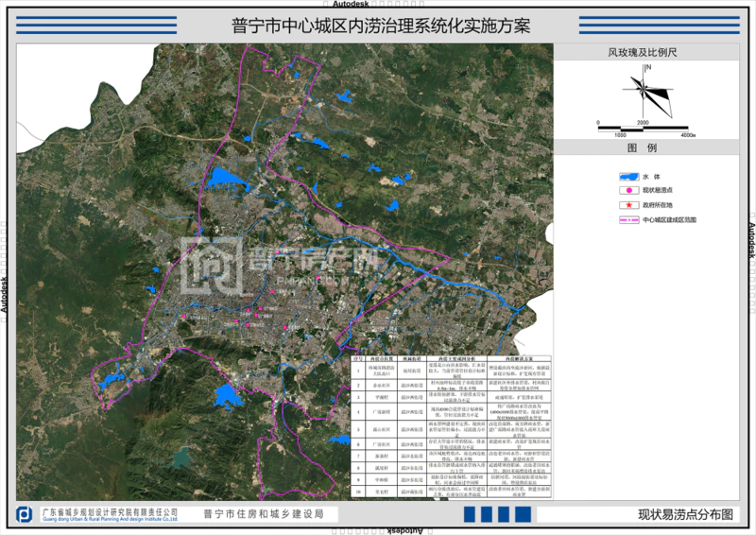Click row number 1 in the flood table
Screen dimensions: 756x535
click(x=358, y=371)
